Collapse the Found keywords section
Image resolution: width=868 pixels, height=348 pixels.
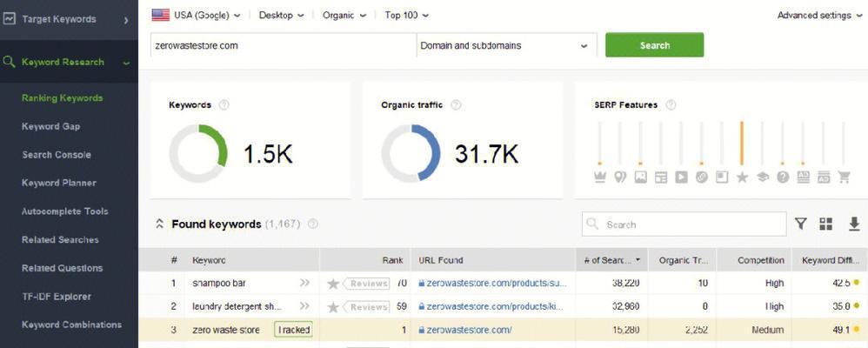[x=159, y=224]
